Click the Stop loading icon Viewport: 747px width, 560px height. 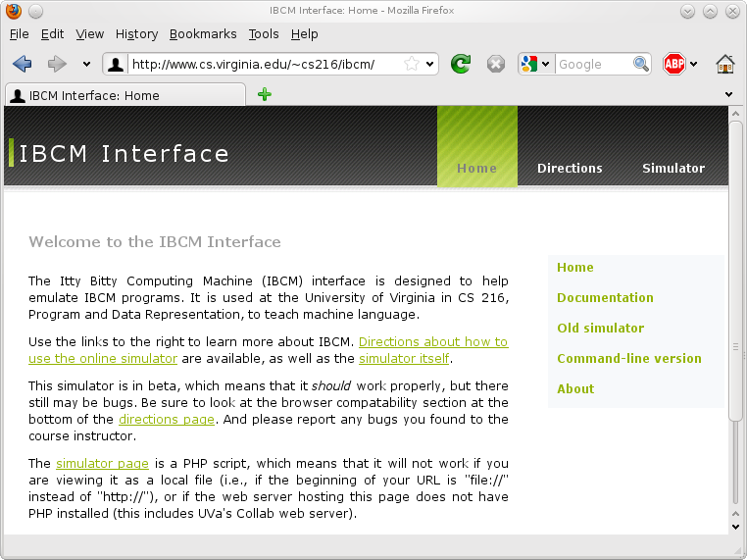[x=496, y=64]
